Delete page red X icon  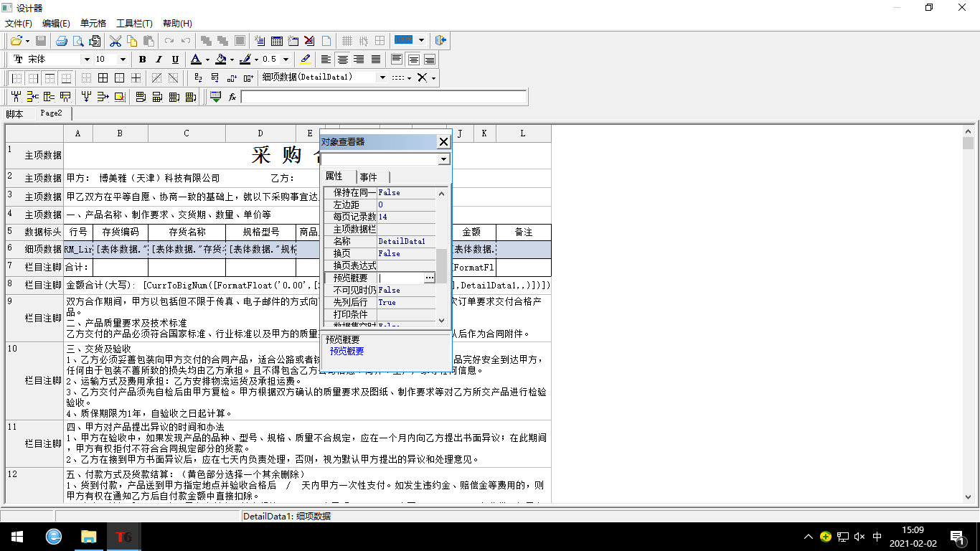point(309,41)
